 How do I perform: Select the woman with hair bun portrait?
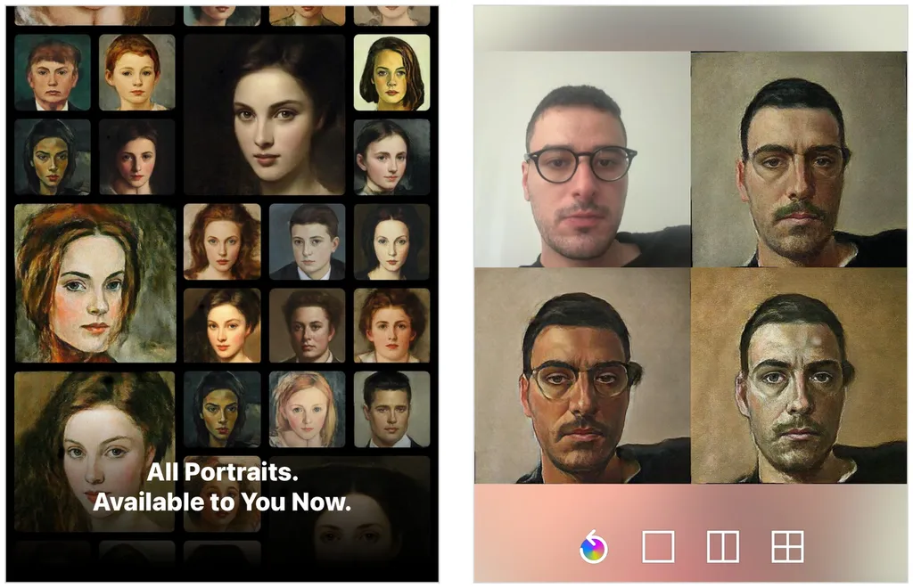click(392, 157)
